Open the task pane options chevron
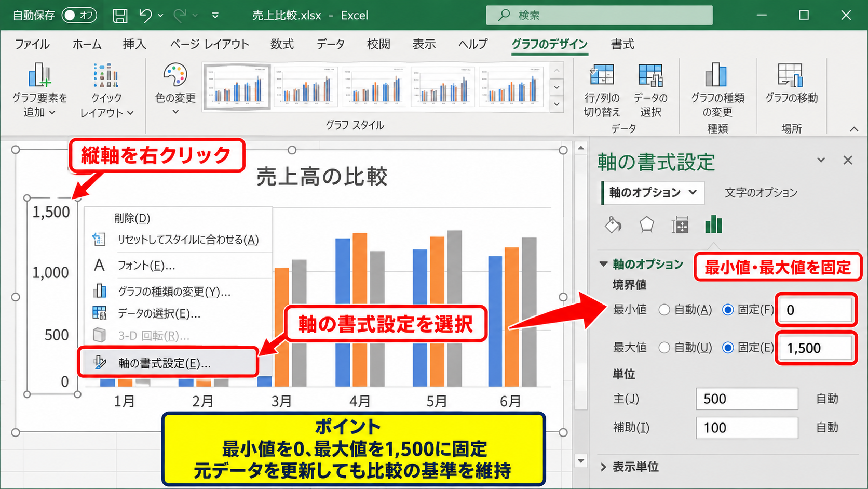 (821, 160)
